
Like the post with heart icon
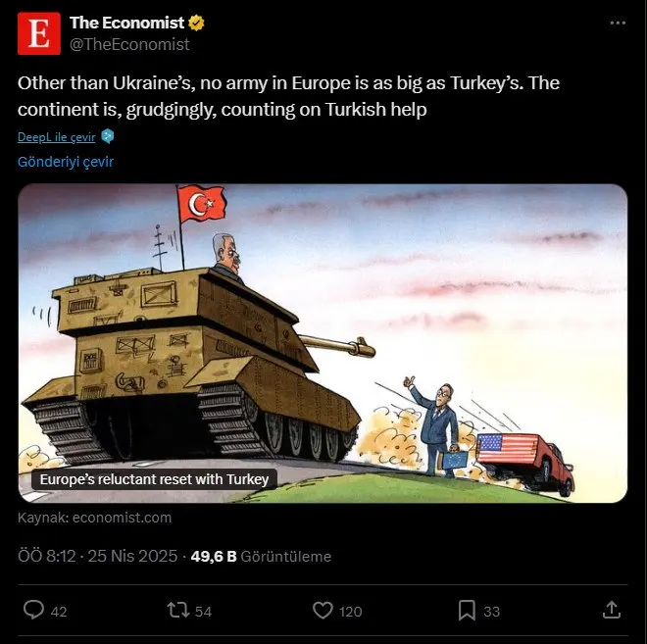point(323,610)
